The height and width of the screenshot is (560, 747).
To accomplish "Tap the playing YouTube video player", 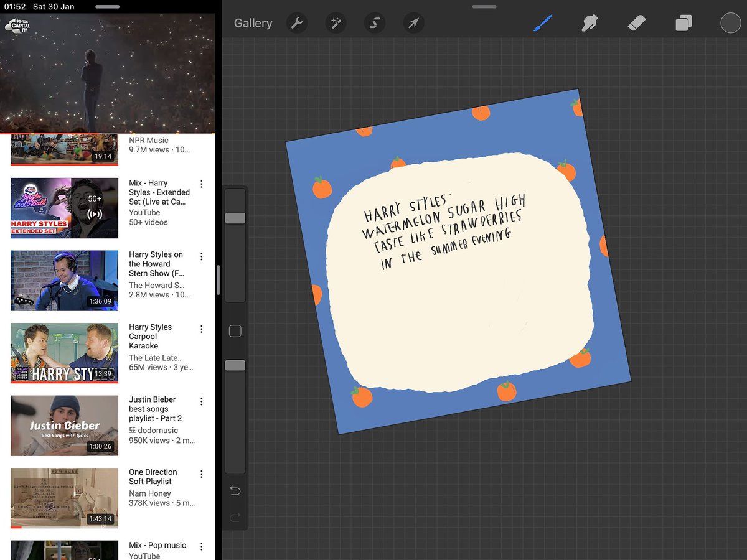I will (107, 73).
